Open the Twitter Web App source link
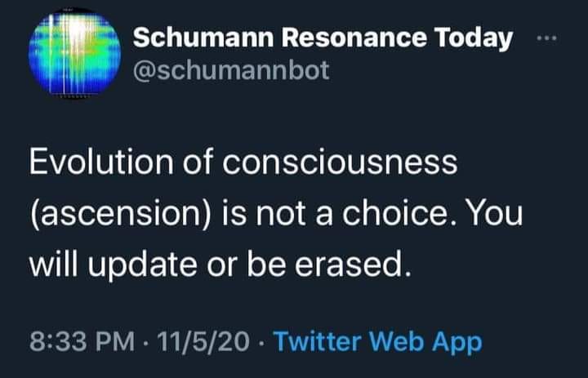This screenshot has width=588, height=378. (x=377, y=340)
